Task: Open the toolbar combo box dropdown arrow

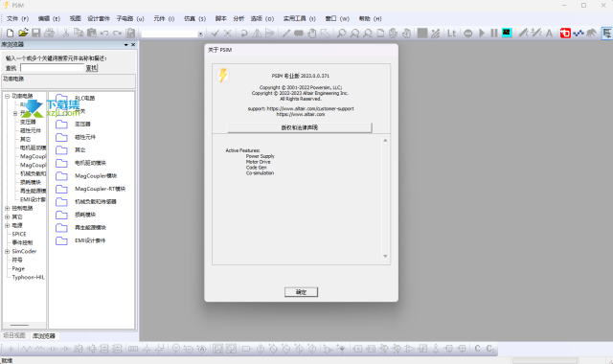Action: [200, 34]
